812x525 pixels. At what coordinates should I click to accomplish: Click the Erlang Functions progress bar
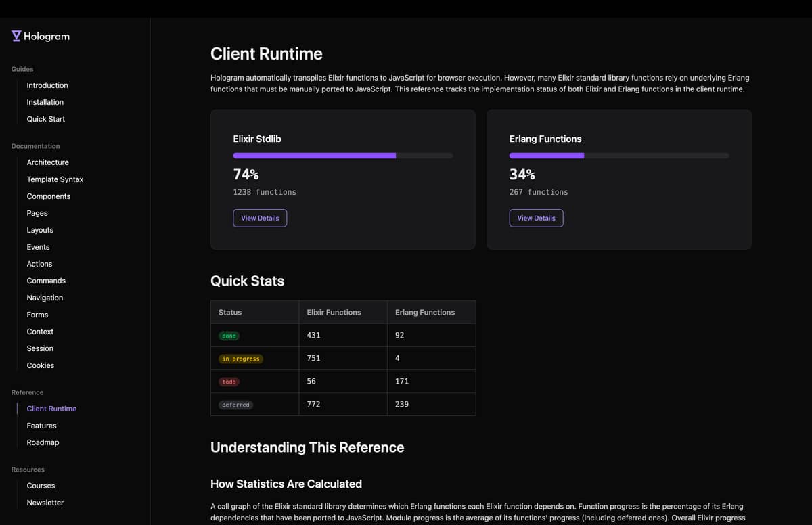coord(619,156)
